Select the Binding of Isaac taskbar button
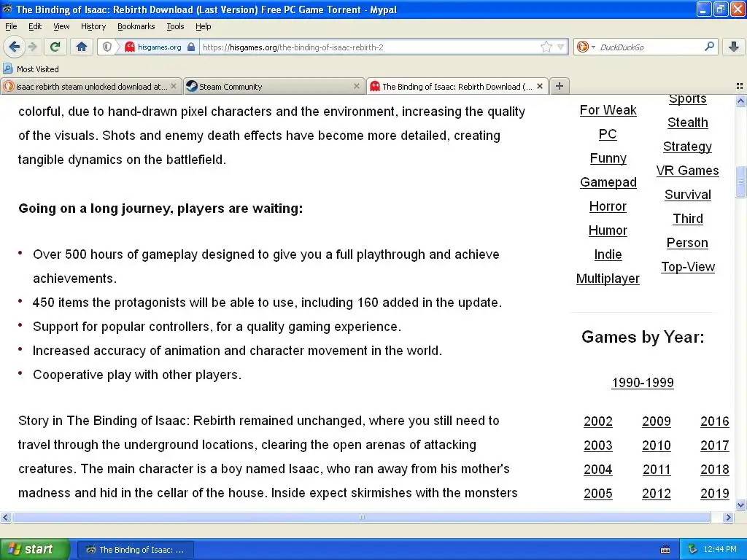The width and height of the screenshot is (747, 560). point(135,550)
